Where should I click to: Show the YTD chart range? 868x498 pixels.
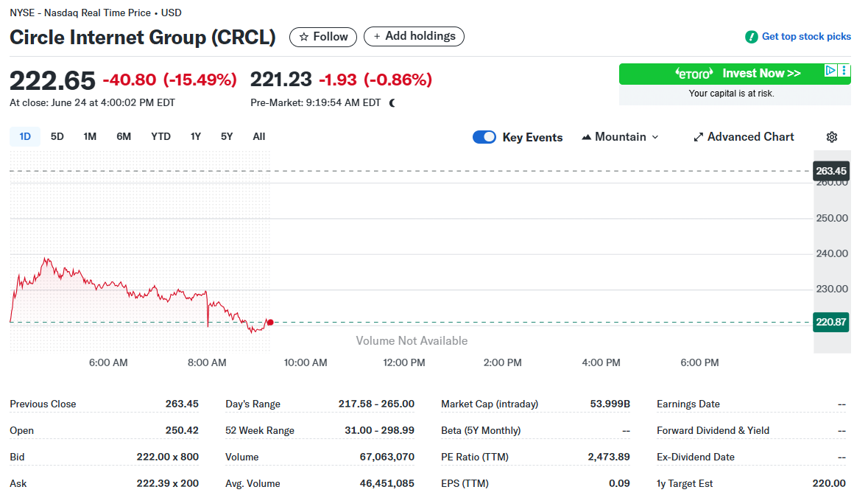click(x=160, y=136)
